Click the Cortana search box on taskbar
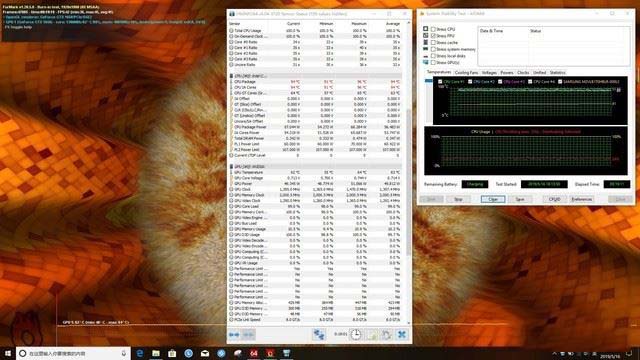 tap(73, 353)
